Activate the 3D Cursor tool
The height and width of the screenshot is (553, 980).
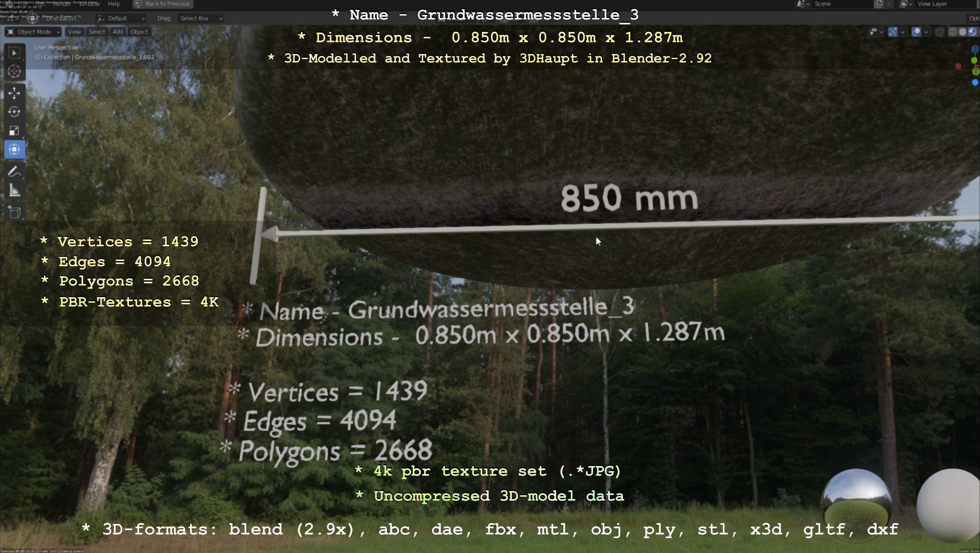coord(14,71)
